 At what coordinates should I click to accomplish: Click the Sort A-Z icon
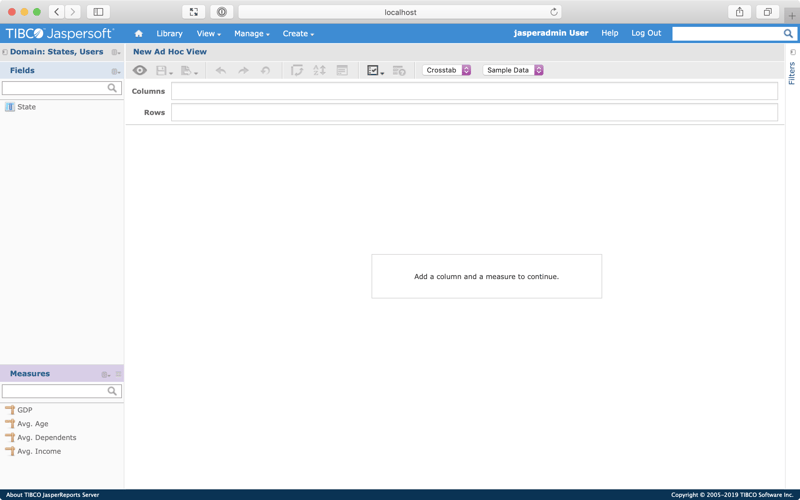pos(319,70)
